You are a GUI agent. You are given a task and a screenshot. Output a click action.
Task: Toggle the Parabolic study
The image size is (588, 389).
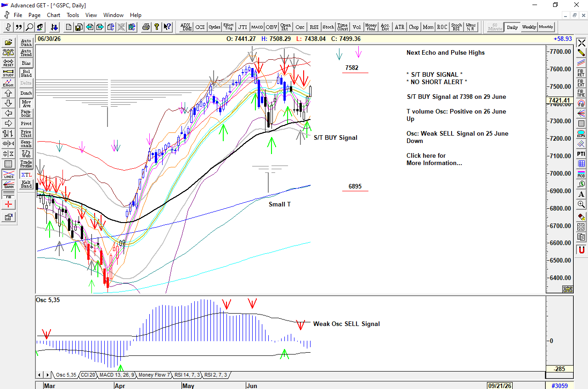(x=26, y=113)
